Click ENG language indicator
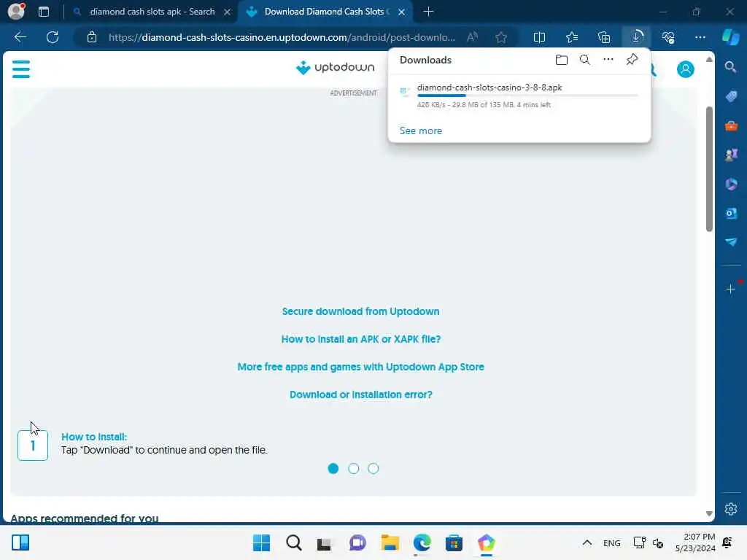 coord(612,543)
